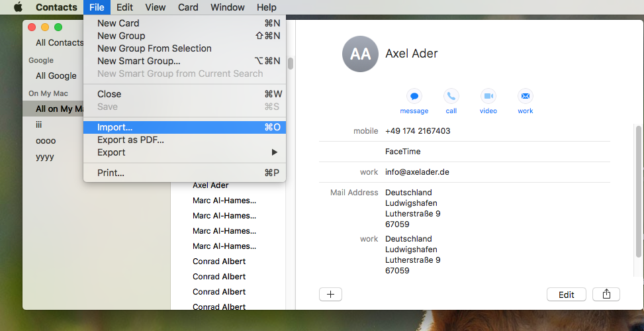The height and width of the screenshot is (331, 644).
Task: Close the open File menu
Action: pos(97,7)
